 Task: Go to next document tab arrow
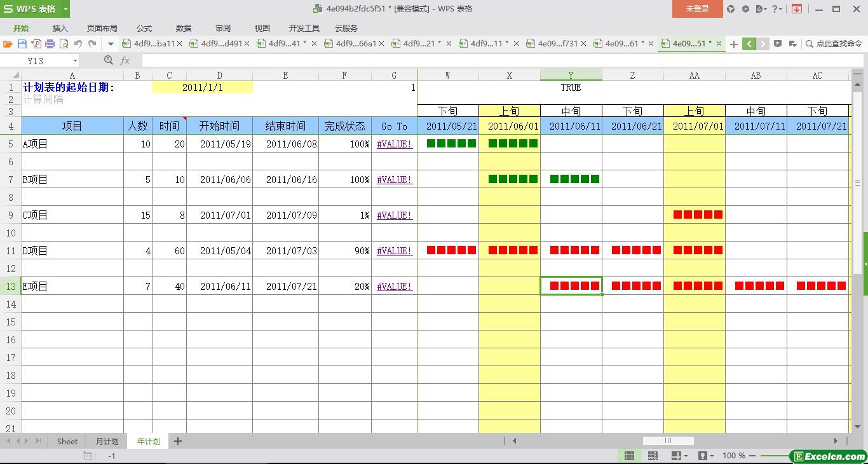(x=763, y=44)
